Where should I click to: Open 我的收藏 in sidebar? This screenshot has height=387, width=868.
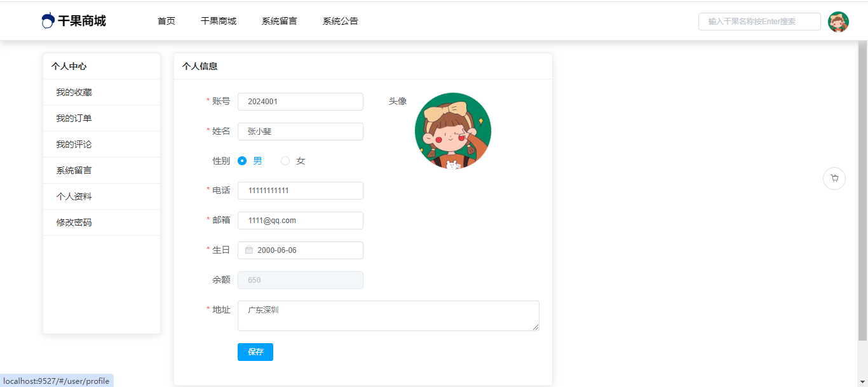coord(102,92)
